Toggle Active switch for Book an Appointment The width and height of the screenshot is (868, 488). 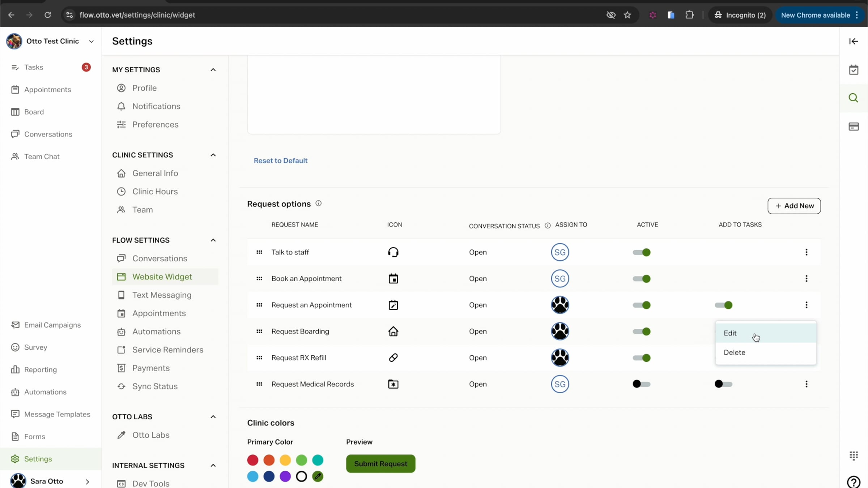pyautogui.click(x=642, y=279)
